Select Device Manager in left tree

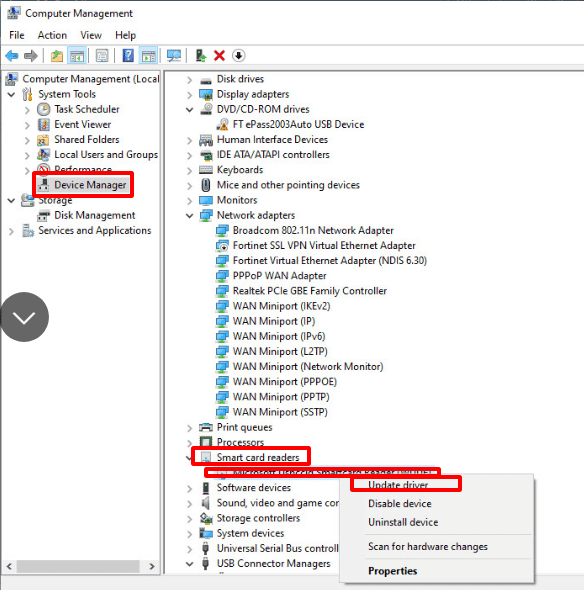point(90,185)
